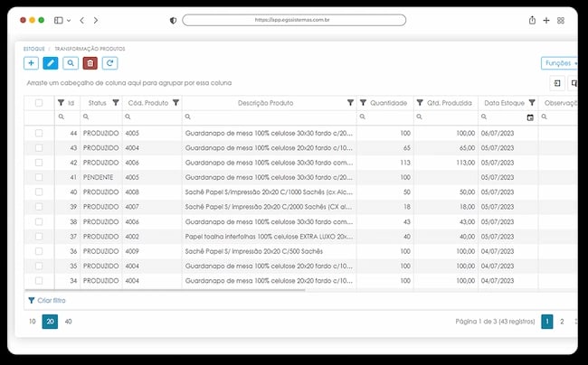
Task: Sort by the Qtd. Produzida column header
Action: pyautogui.click(x=450, y=103)
